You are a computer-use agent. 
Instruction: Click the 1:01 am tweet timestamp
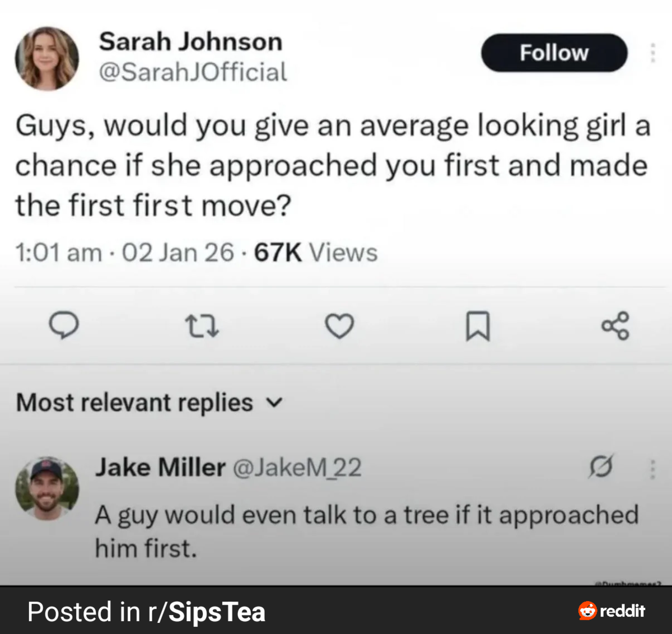(x=59, y=253)
